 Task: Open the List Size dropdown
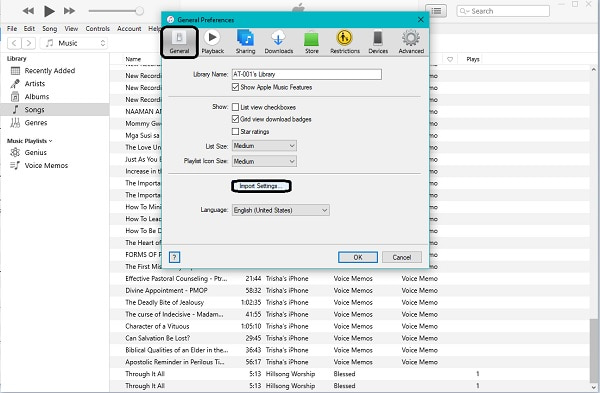[264, 146]
